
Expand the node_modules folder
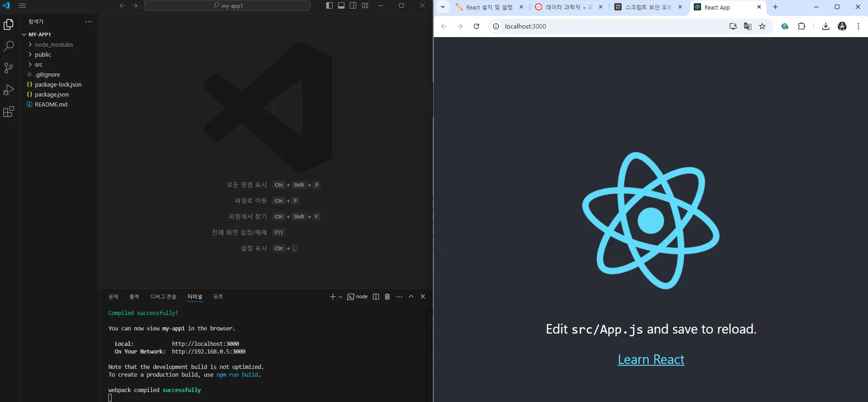pos(59,44)
